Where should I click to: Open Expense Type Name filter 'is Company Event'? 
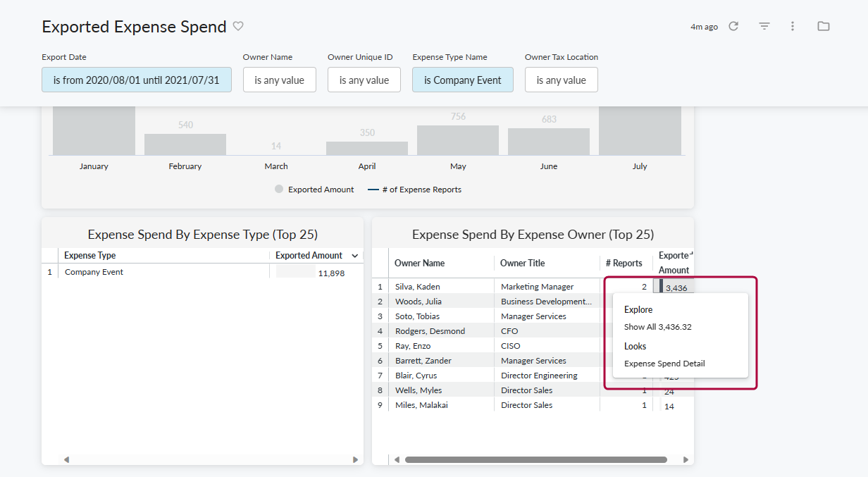tap(462, 80)
